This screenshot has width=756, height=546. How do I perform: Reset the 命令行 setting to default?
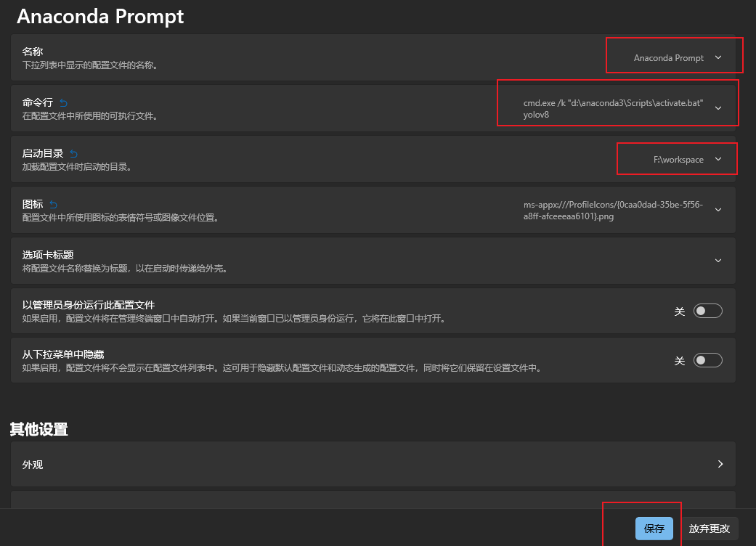pos(63,103)
